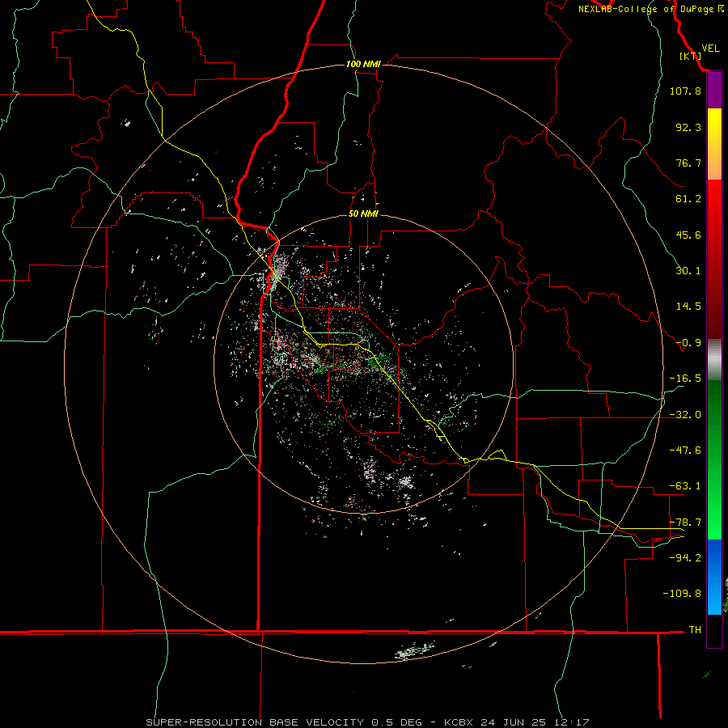The width and height of the screenshot is (728, 728).
Task: Click the [KT] units label
Action: click(690, 56)
